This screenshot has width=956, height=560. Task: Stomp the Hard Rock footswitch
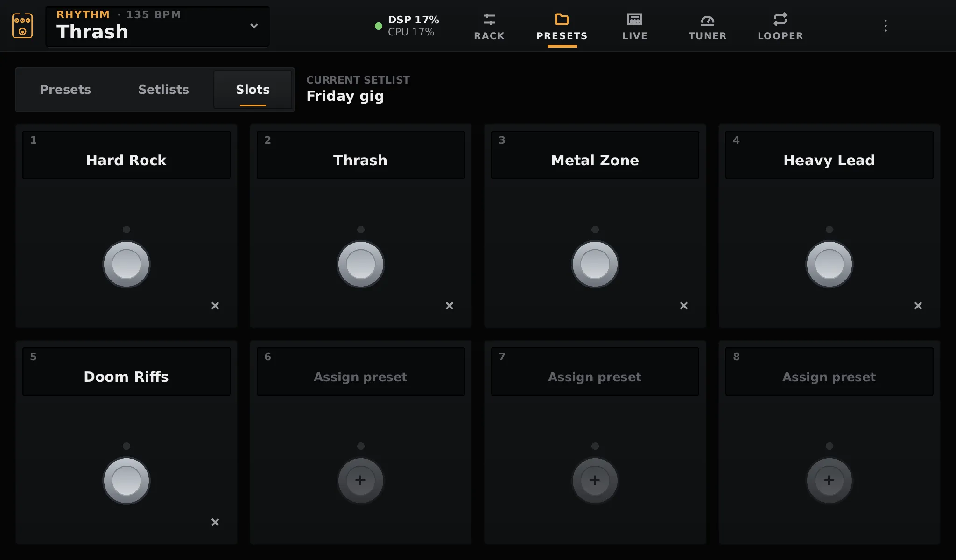coord(127,264)
